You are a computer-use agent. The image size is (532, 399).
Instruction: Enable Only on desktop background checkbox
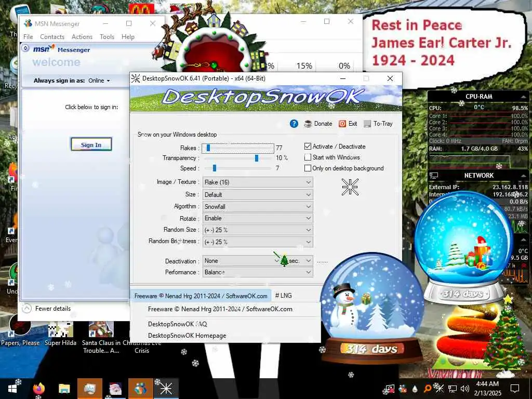(x=308, y=168)
